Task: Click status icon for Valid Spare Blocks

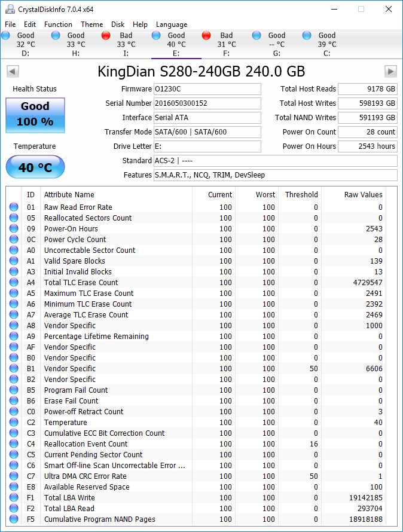Action: [14, 261]
